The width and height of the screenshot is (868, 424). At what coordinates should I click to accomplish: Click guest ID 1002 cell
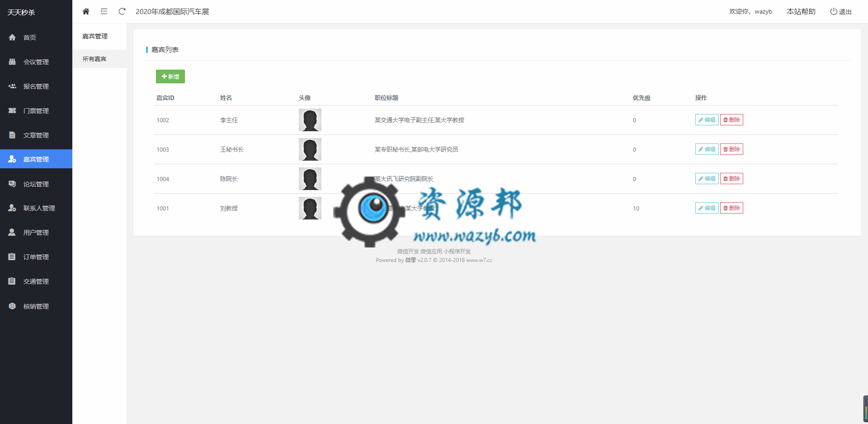pyautogui.click(x=163, y=120)
